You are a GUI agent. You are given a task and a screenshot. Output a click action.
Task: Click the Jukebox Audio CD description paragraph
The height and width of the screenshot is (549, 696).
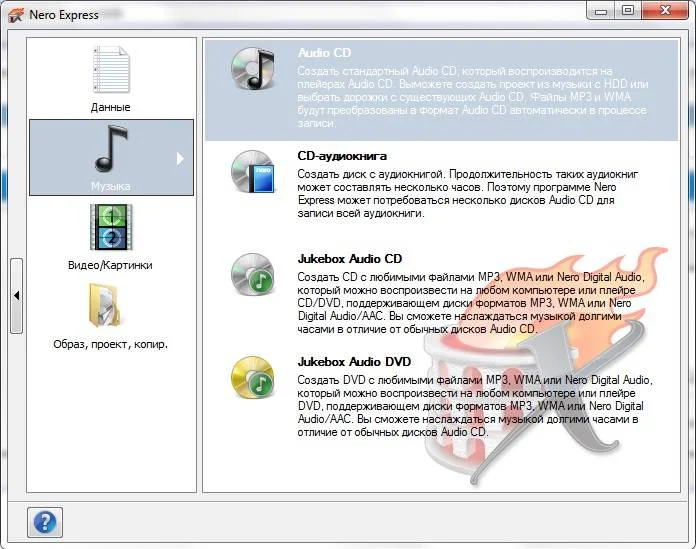pos(471,303)
